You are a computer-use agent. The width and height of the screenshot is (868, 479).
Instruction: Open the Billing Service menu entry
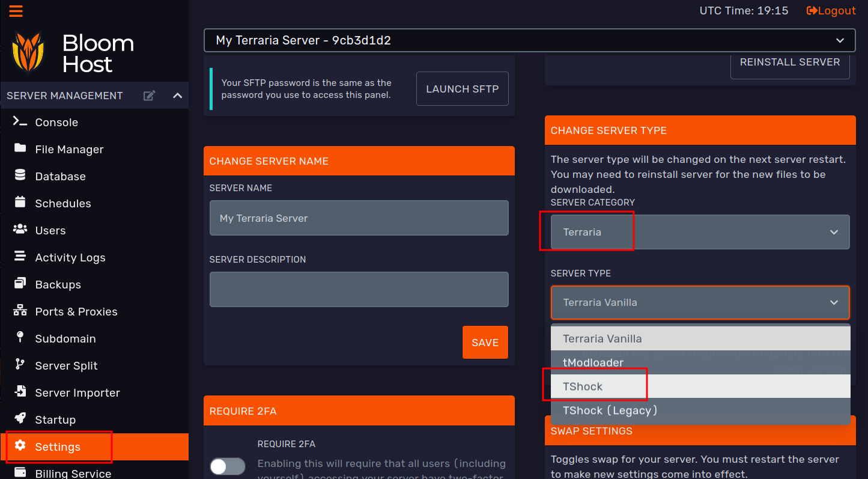click(x=72, y=473)
